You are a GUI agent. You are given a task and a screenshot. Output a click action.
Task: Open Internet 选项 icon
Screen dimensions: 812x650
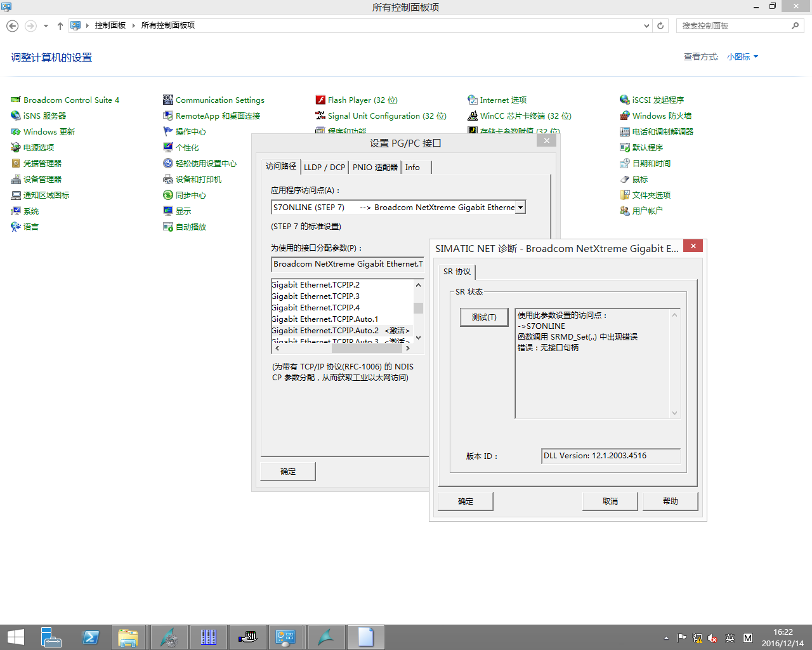point(473,100)
